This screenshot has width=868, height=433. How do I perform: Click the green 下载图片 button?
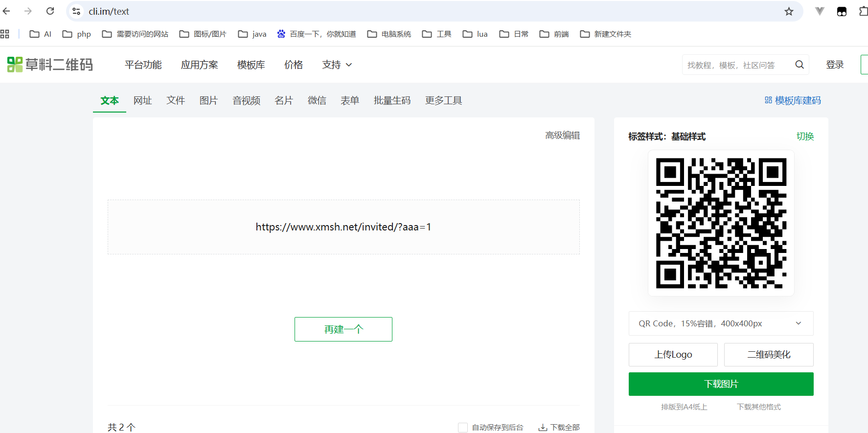pos(721,384)
